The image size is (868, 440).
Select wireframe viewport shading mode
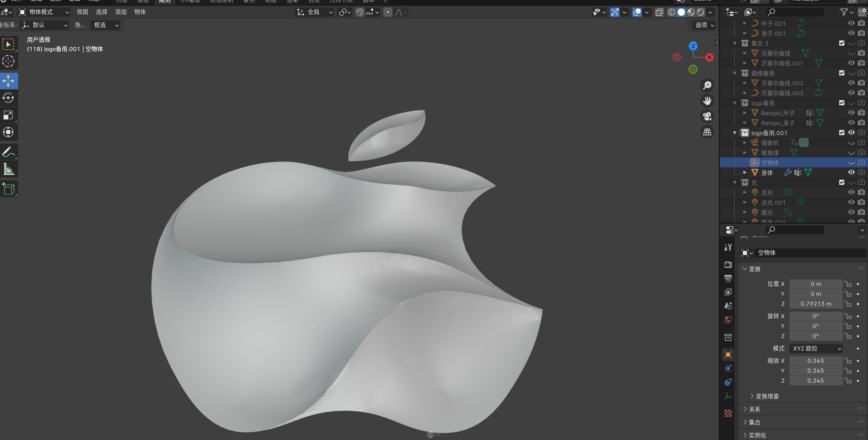coord(672,12)
